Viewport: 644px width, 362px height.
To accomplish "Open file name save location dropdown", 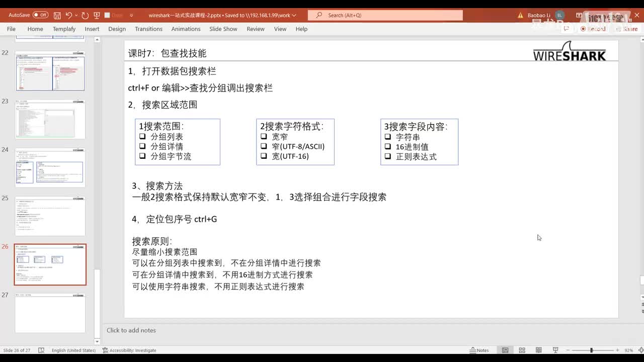I will click(x=294, y=16).
